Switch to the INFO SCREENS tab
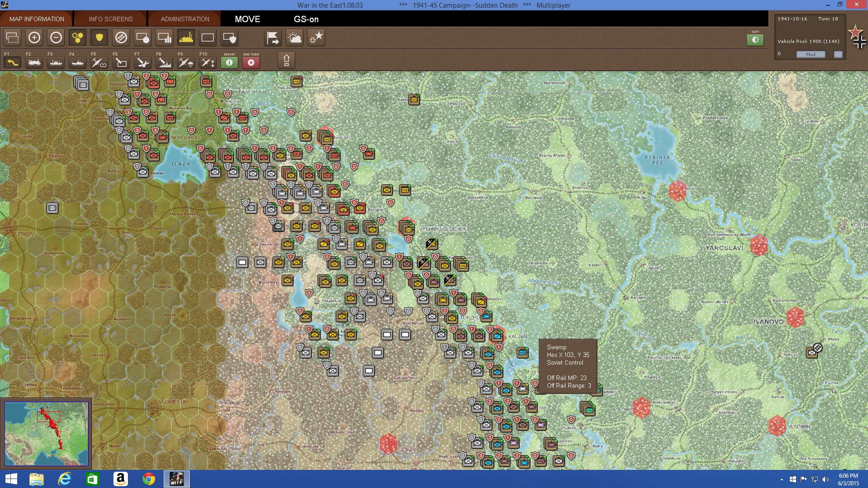The height and width of the screenshot is (488, 868). tap(111, 19)
